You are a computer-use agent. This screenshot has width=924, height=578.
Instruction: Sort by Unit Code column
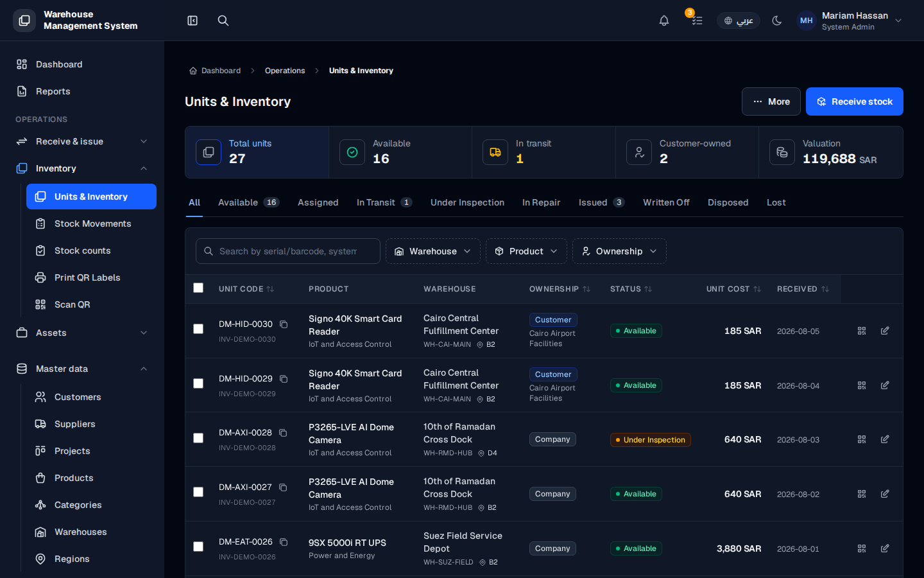246,289
